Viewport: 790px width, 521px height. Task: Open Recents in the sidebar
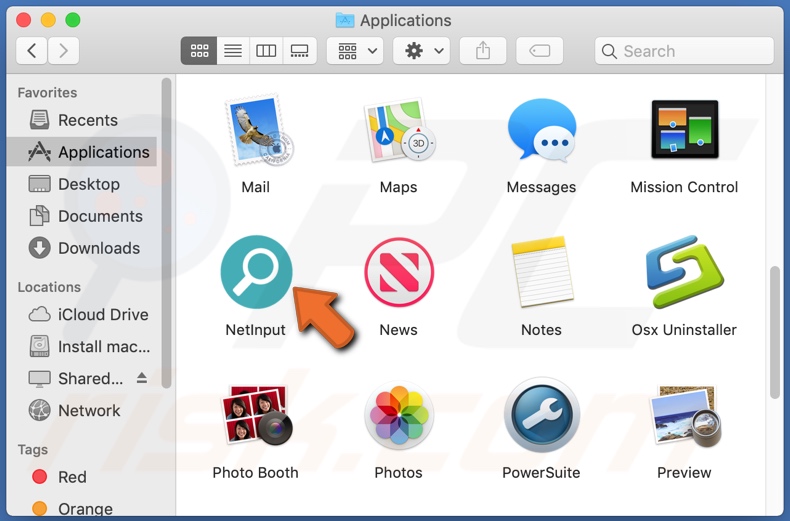click(83, 120)
